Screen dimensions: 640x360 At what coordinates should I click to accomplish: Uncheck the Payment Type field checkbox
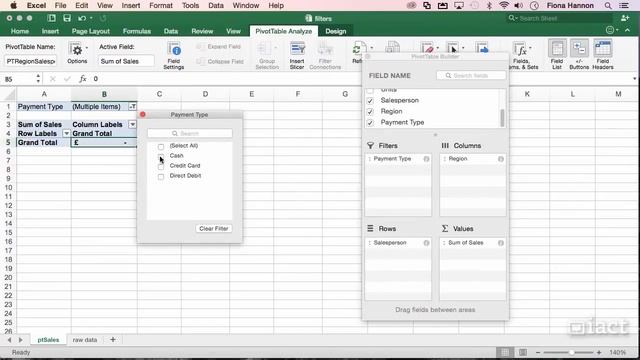(370, 122)
